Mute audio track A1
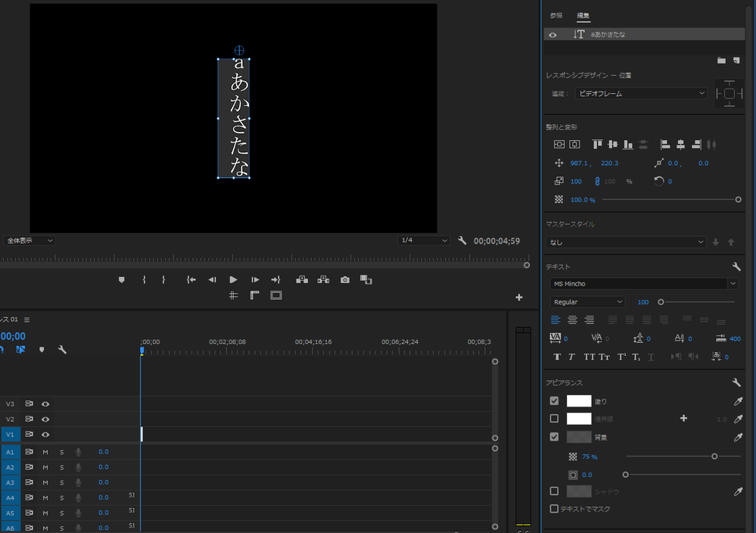 tap(45, 452)
